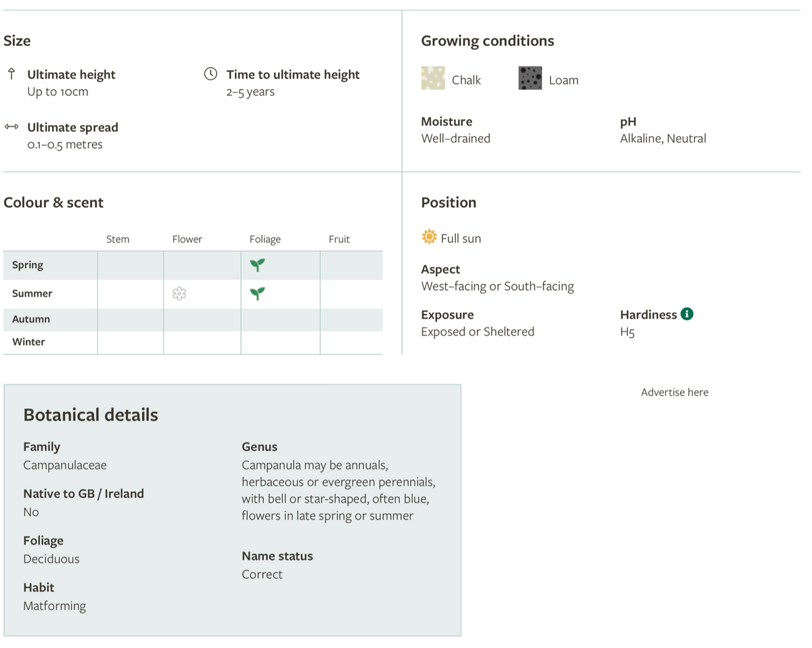This screenshot has width=812, height=648.
Task: Click the Loam soil label
Action: (564, 80)
